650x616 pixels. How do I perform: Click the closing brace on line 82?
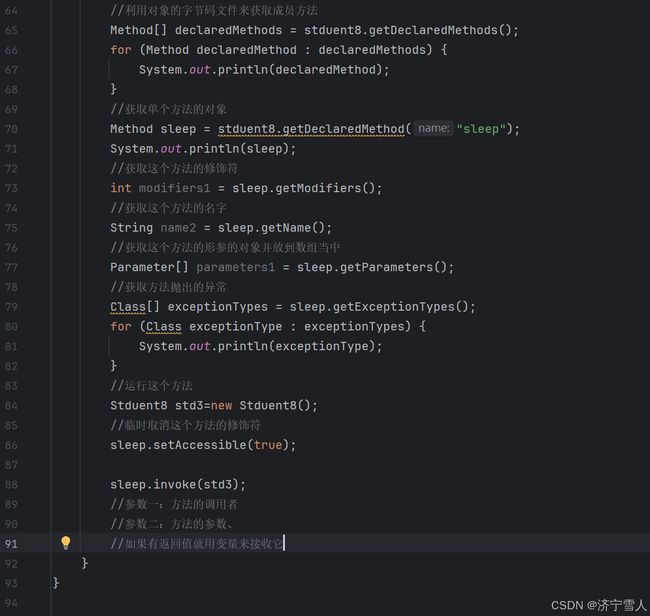(x=113, y=366)
